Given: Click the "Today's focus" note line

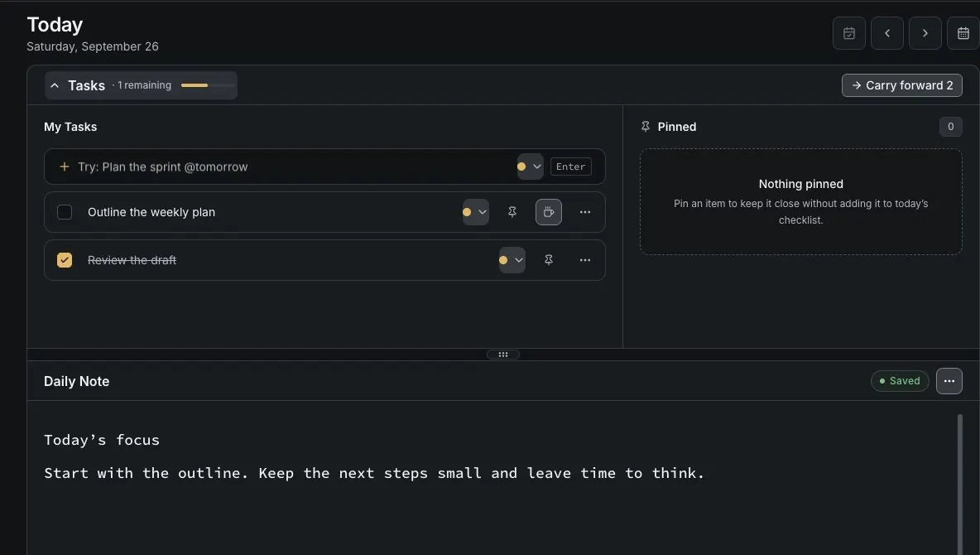Looking at the screenshot, I should [x=102, y=440].
